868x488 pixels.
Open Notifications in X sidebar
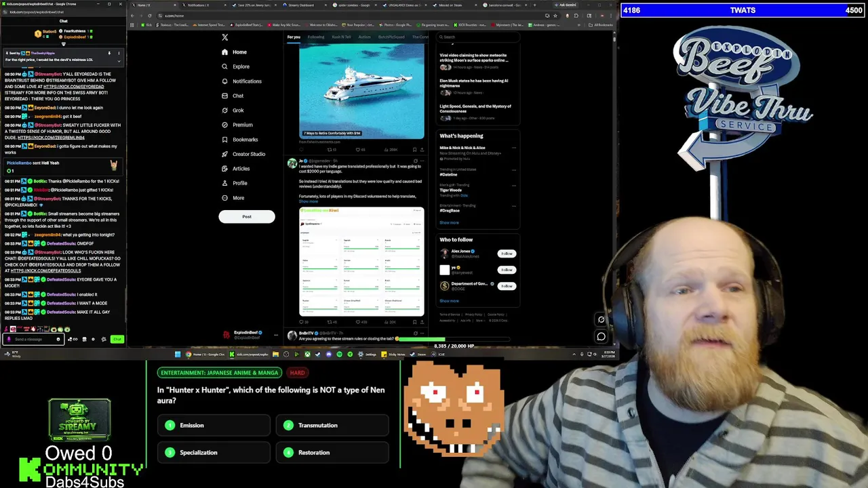click(x=241, y=81)
